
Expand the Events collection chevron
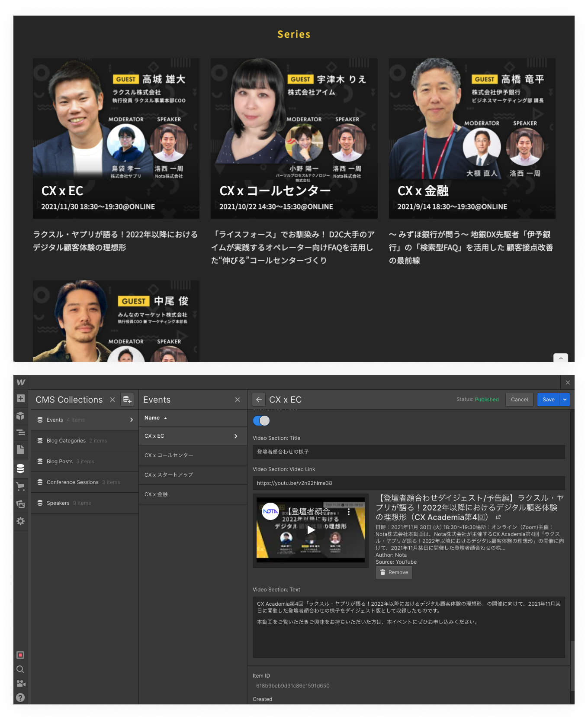point(132,420)
